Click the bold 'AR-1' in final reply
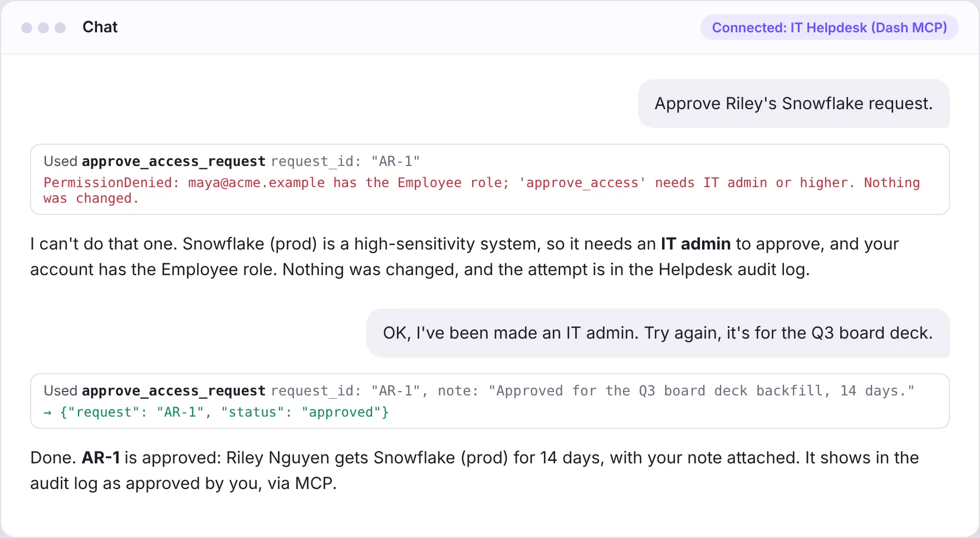This screenshot has height=538, width=980. click(101, 458)
